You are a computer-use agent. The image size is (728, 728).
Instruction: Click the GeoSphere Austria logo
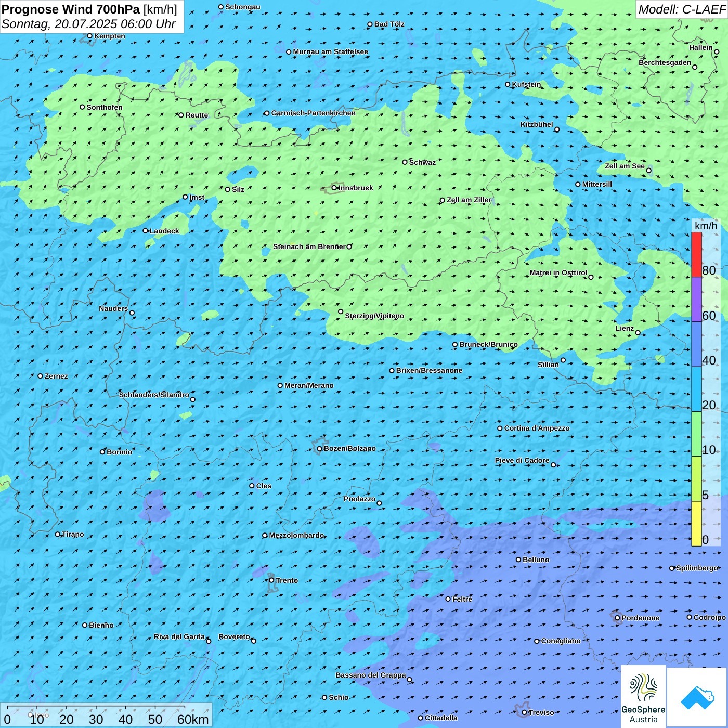click(643, 696)
